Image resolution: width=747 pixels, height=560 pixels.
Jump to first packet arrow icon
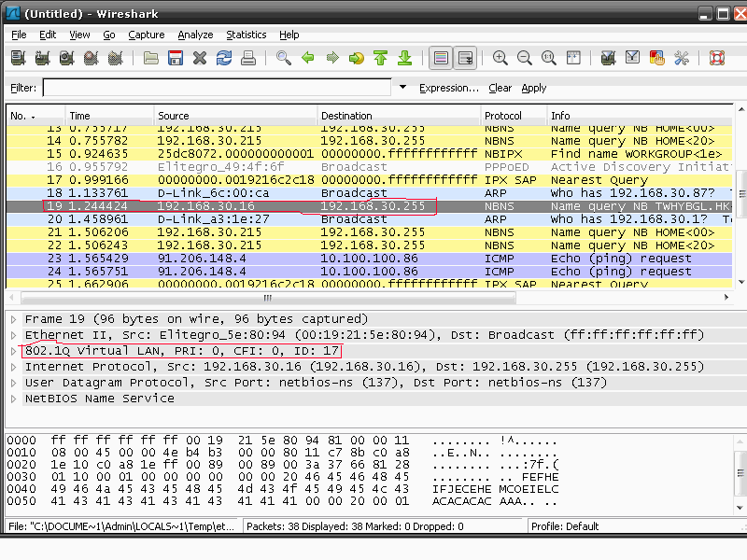381,58
